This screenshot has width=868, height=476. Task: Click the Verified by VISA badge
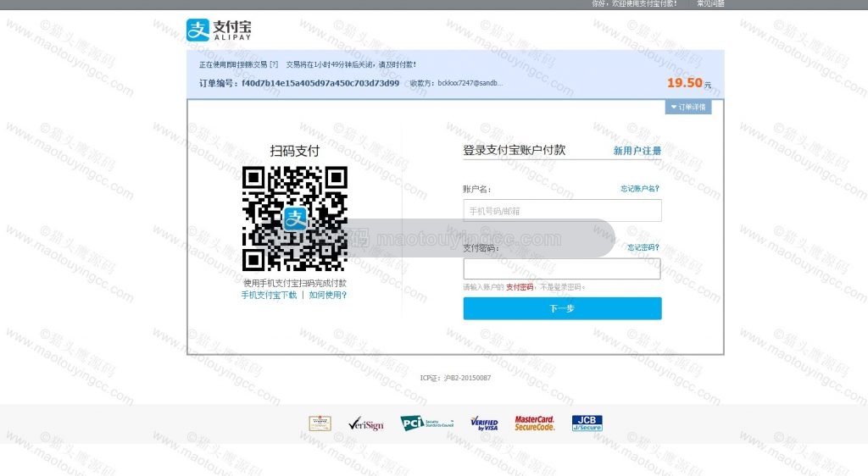(484, 423)
